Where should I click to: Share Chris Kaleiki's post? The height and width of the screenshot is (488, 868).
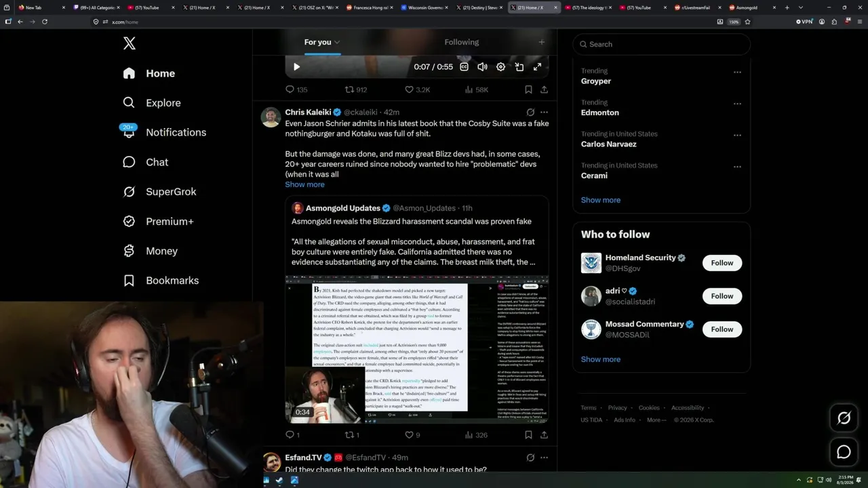point(544,435)
